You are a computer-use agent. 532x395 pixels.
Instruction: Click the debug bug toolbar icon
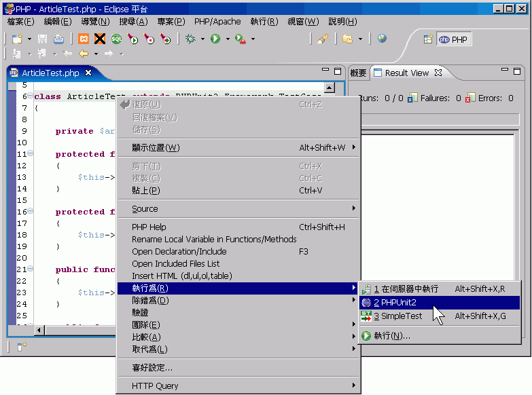click(190, 39)
